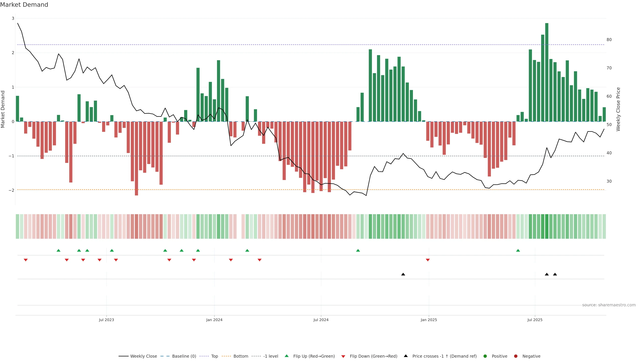This screenshot has width=644, height=362.
Task: Click the darkest green heatmap cell
Action: coord(547,226)
